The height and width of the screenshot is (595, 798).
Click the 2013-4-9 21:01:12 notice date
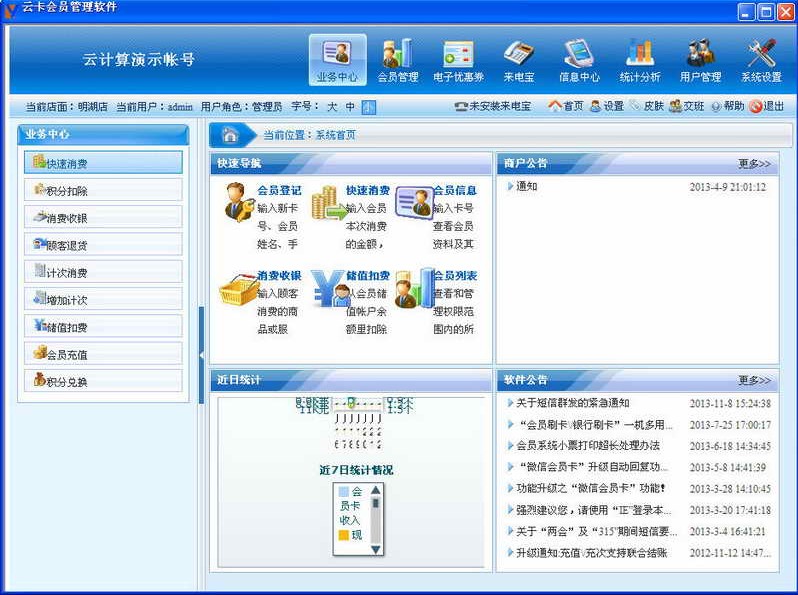click(728, 187)
